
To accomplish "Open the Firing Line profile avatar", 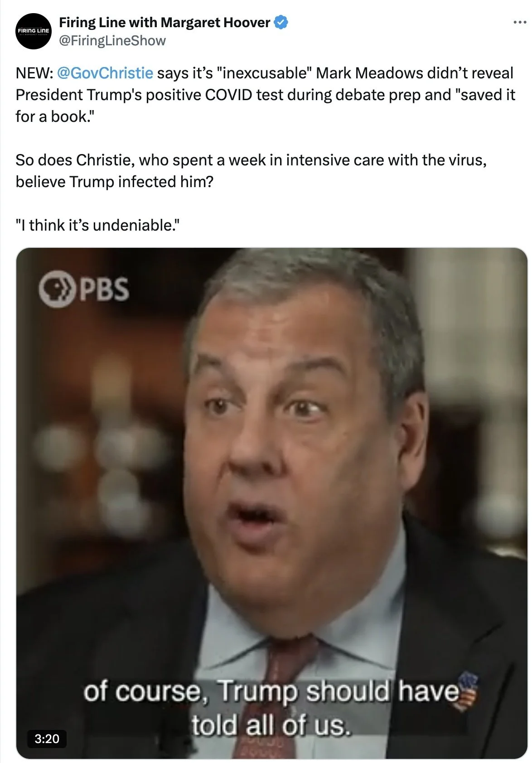I will pyautogui.click(x=34, y=31).
